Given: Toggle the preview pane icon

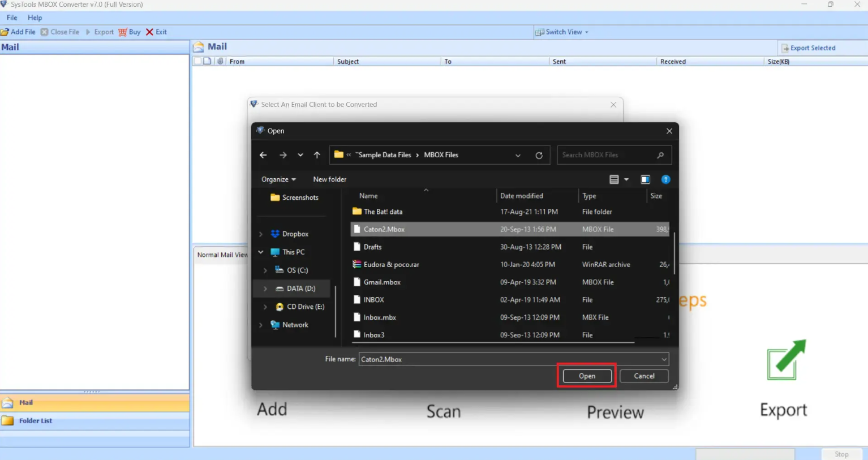Looking at the screenshot, I should tap(645, 179).
